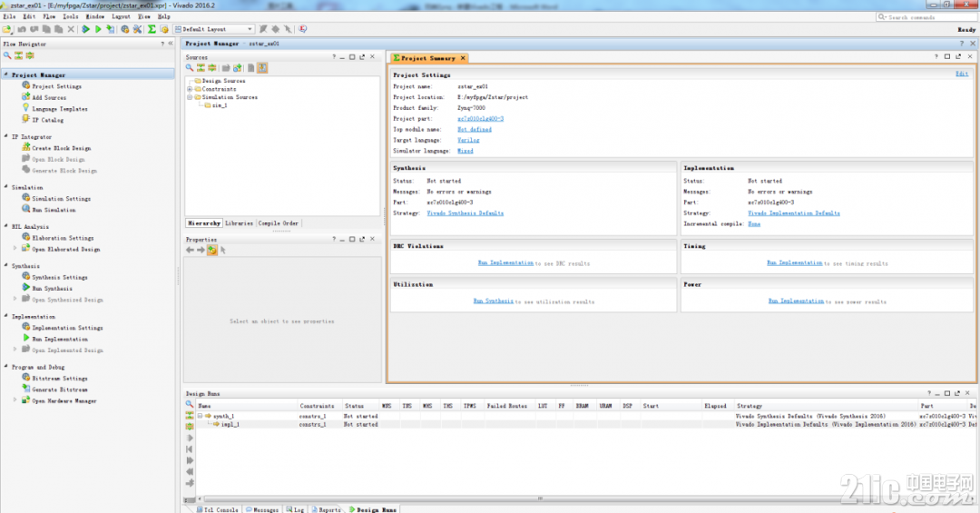The width and height of the screenshot is (980, 513).
Task: Click Run Synthesis link under Utilization
Action: (x=493, y=301)
